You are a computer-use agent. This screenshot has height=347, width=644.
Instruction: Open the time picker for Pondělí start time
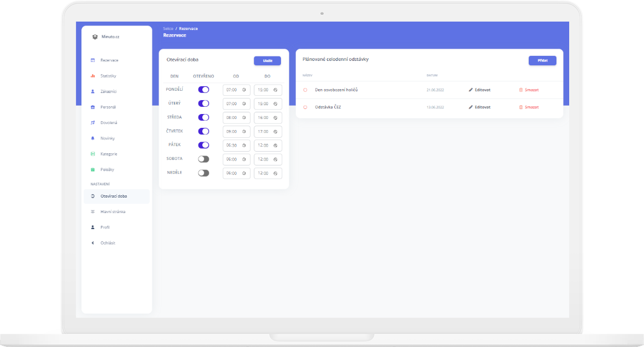244,90
